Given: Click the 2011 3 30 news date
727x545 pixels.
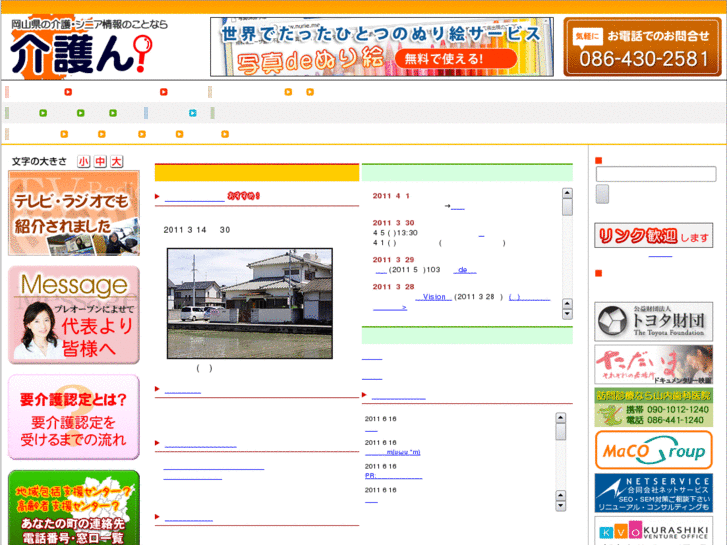Looking at the screenshot, I should (x=394, y=223).
